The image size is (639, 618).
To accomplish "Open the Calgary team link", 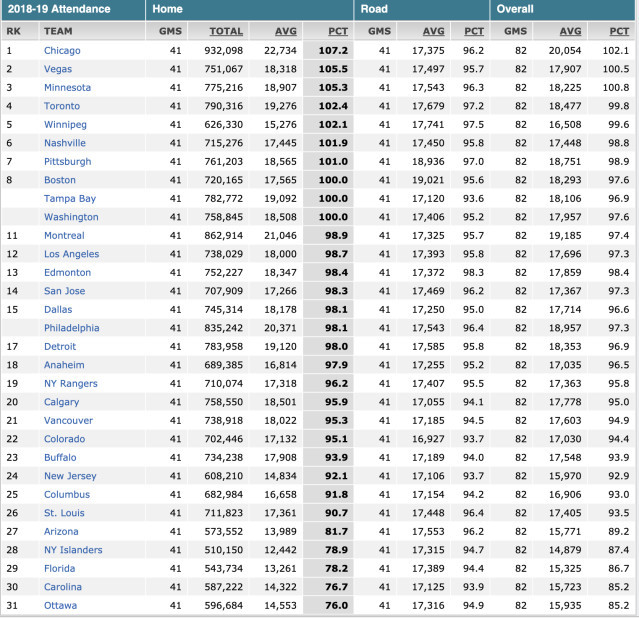I will pyautogui.click(x=62, y=402).
